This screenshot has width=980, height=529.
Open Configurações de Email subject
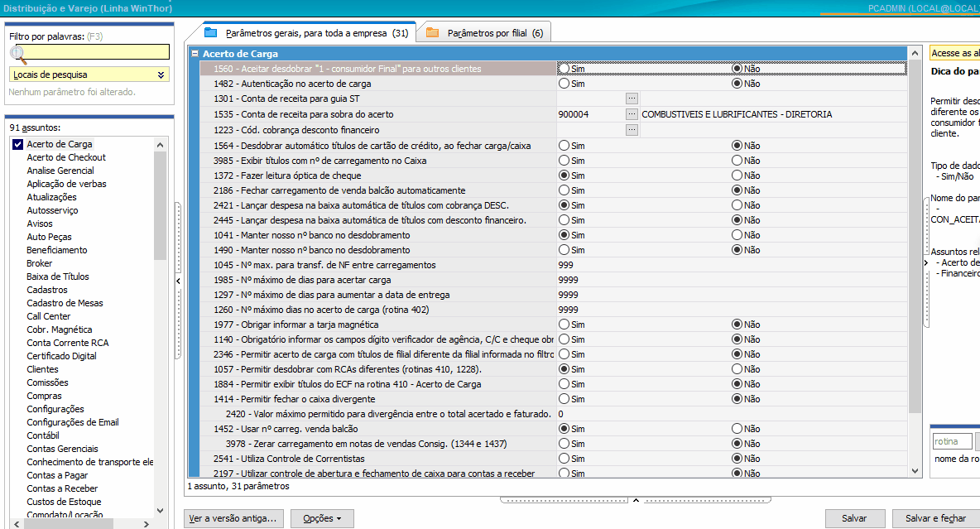point(73,422)
